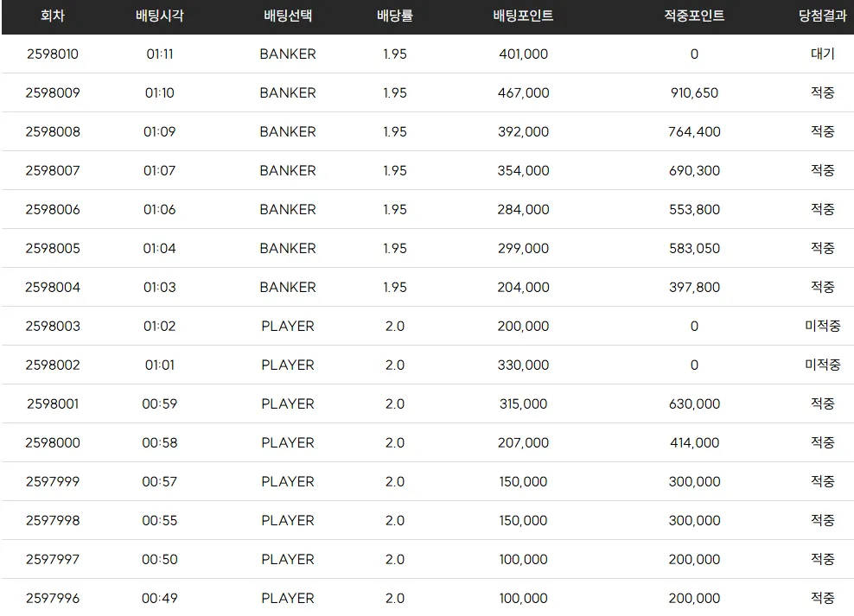This screenshot has width=854, height=616.
Task: Click the 배당률 column header
Action: (395, 16)
